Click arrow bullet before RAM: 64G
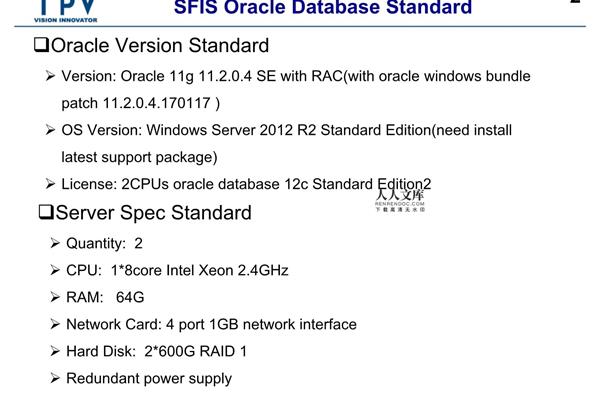Viewport: 600px width, 400px height. point(55,297)
